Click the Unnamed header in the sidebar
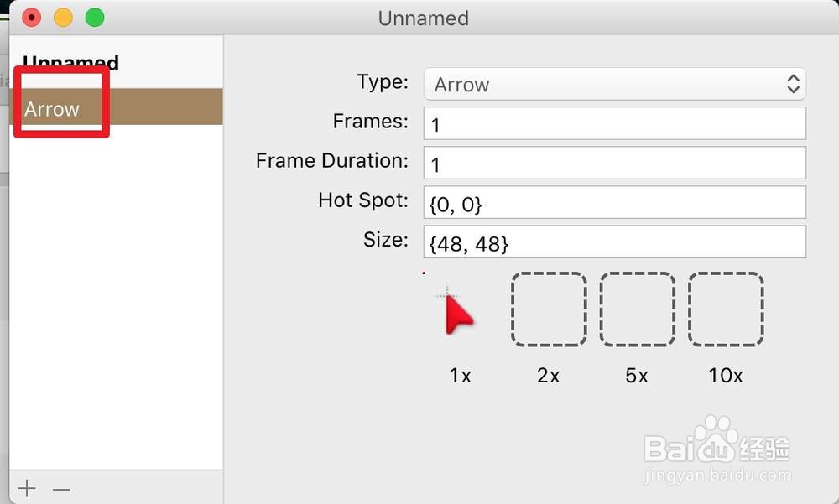This screenshot has width=839, height=504. click(x=71, y=63)
